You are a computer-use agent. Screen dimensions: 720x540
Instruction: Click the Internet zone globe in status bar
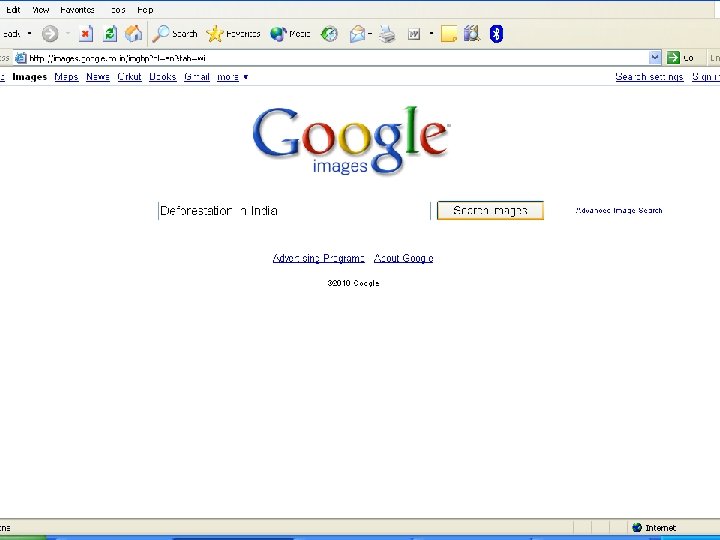[637, 527]
